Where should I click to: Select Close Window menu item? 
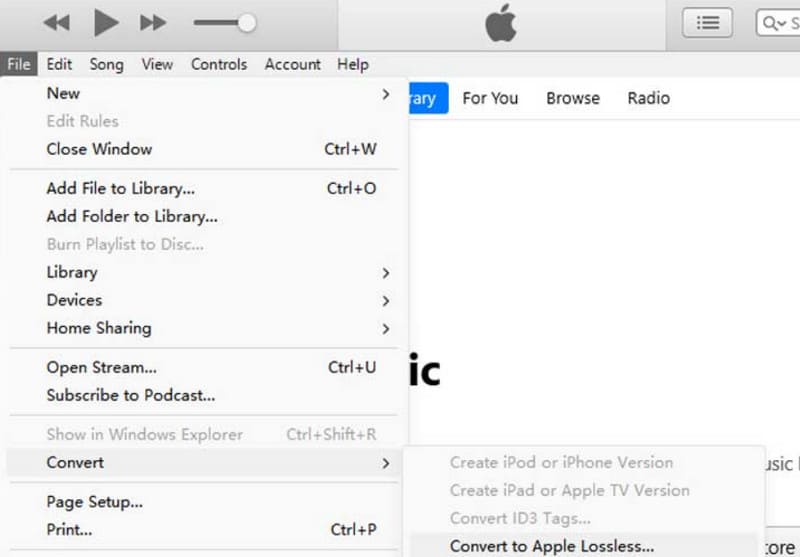204,149
